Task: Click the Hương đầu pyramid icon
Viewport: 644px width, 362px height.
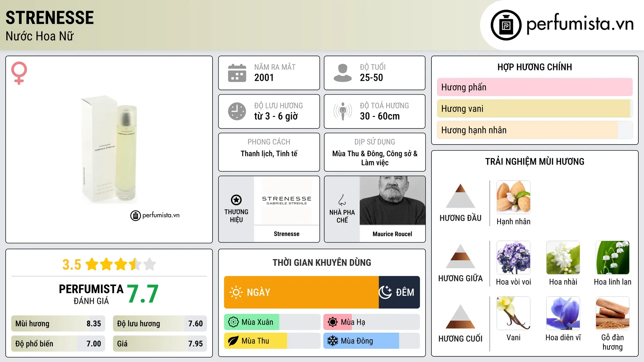Action: click(460, 196)
